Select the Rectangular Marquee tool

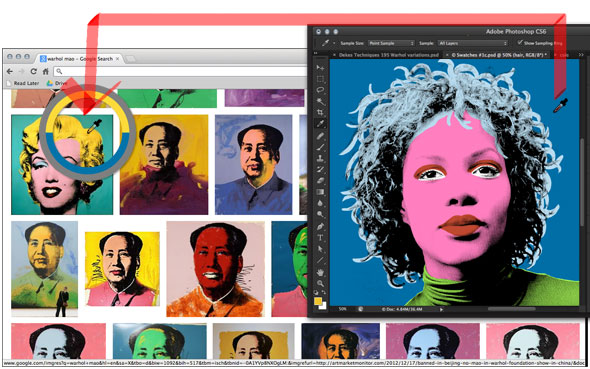click(320, 79)
